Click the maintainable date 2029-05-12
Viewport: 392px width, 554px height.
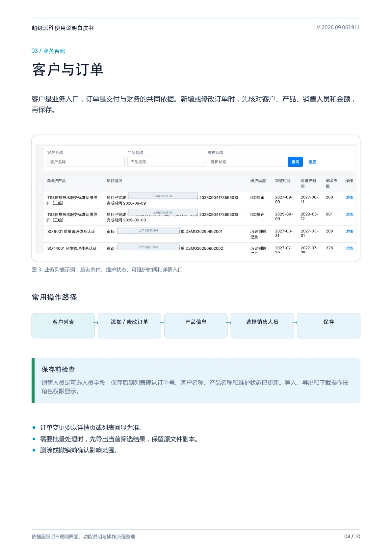309,216
